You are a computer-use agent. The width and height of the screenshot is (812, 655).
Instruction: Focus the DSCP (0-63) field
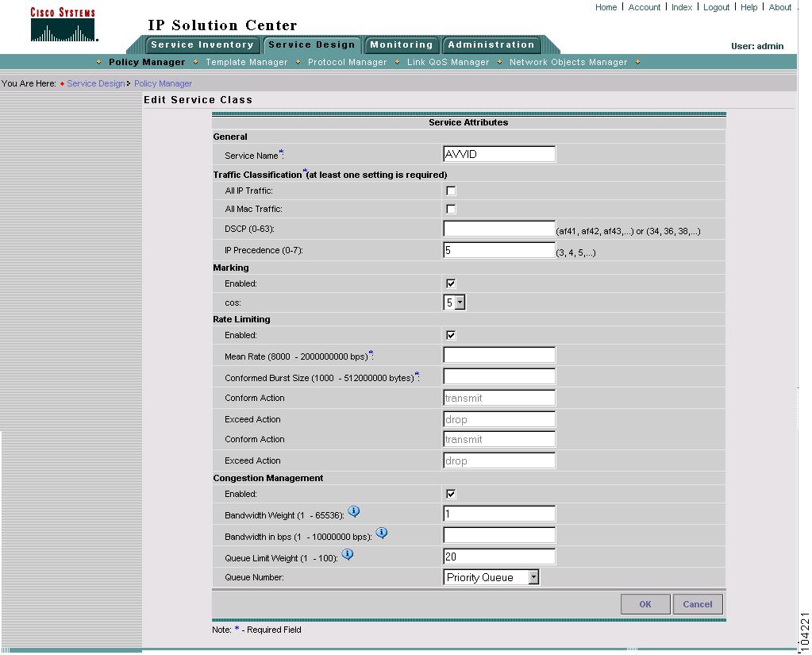pos(499,229)
